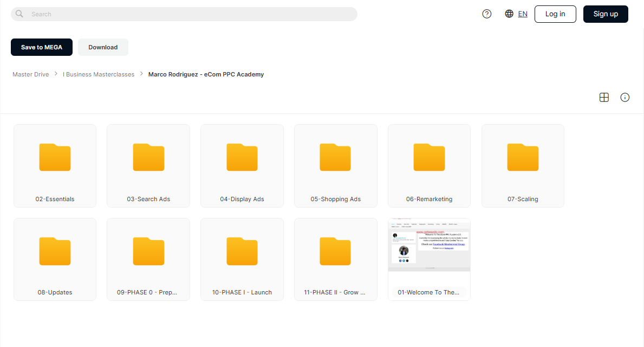
Task: Go to I Business Masterclasses breadcrumb
Action: point(99,74)
